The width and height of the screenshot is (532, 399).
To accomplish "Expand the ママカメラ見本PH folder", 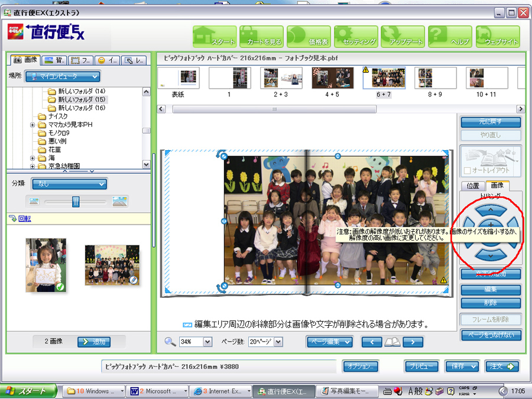I will point(33,125).
